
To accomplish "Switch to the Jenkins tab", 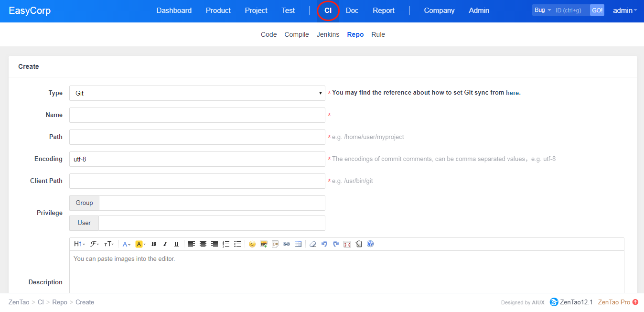I will (x=328, y=34).
